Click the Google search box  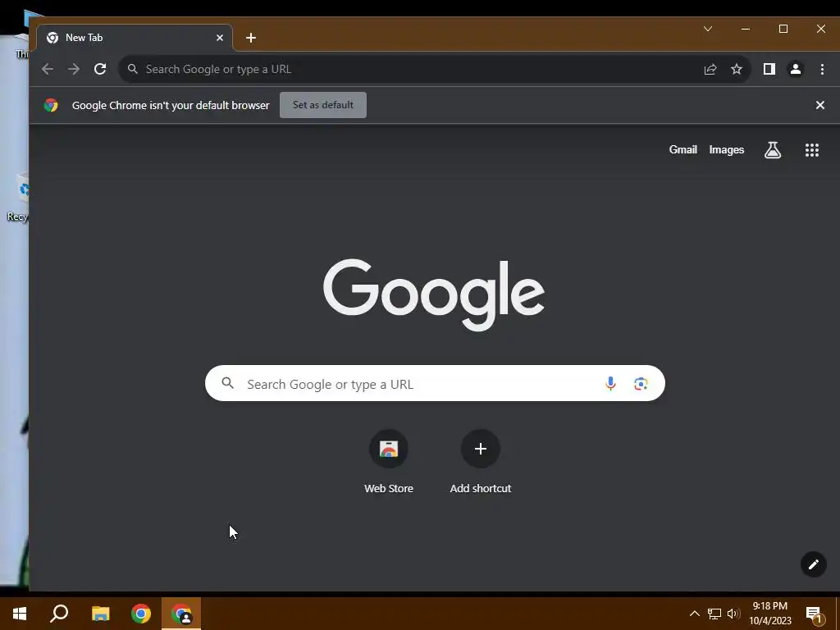435,384
